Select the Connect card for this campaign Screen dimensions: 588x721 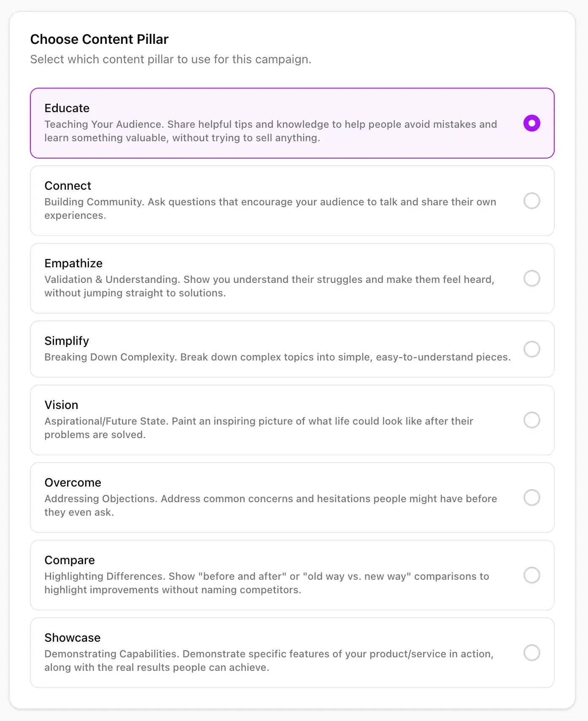[253, 201]
